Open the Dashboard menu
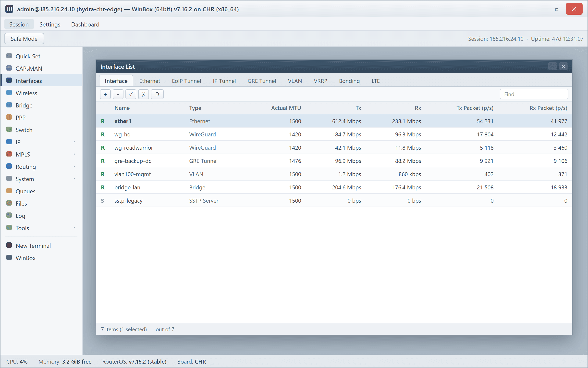 coord(85,24)
